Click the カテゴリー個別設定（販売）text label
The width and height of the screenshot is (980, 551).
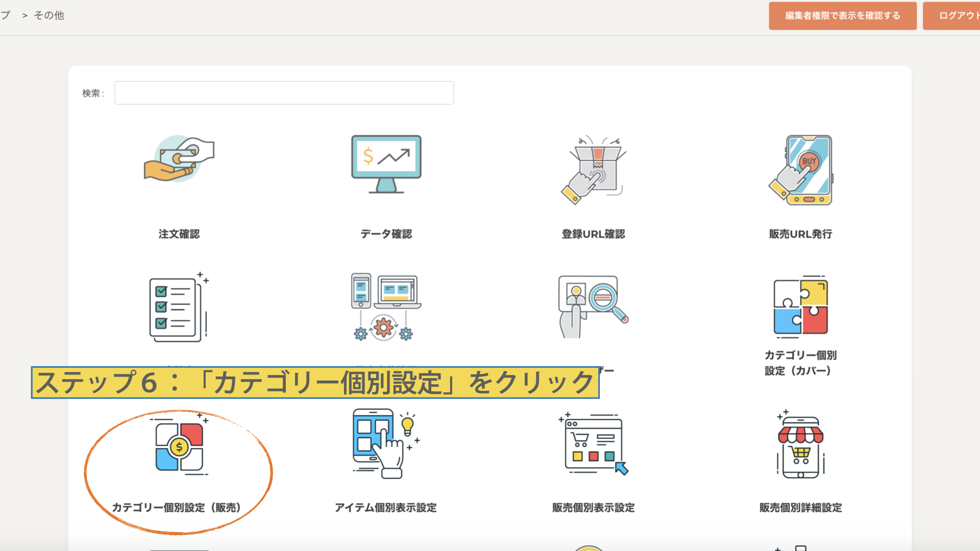click(176, 508)
